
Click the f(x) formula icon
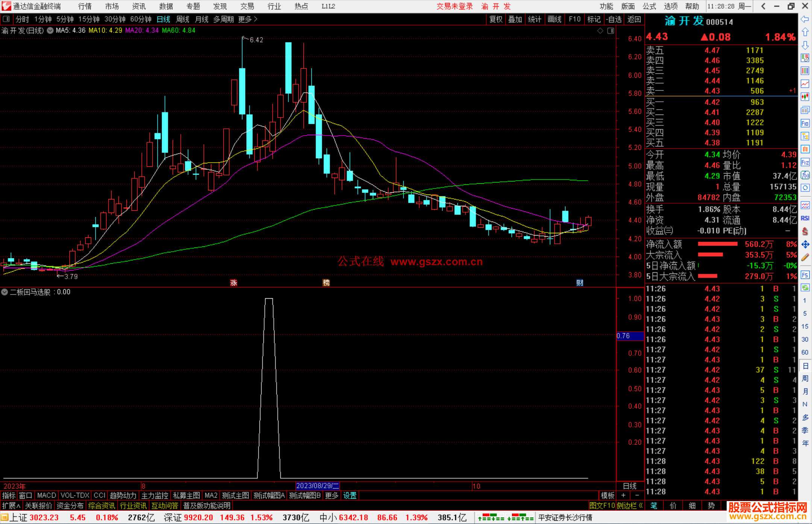pos(805,175)
